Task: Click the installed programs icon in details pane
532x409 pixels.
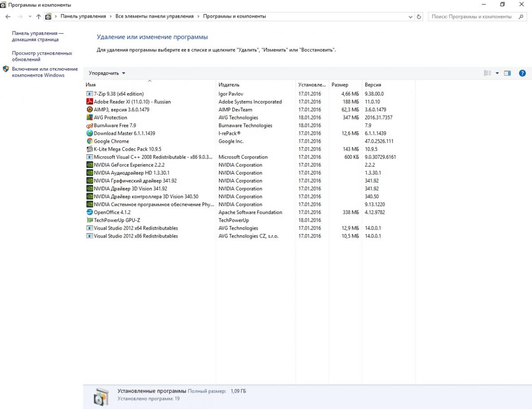Action: tap(101, 397)
